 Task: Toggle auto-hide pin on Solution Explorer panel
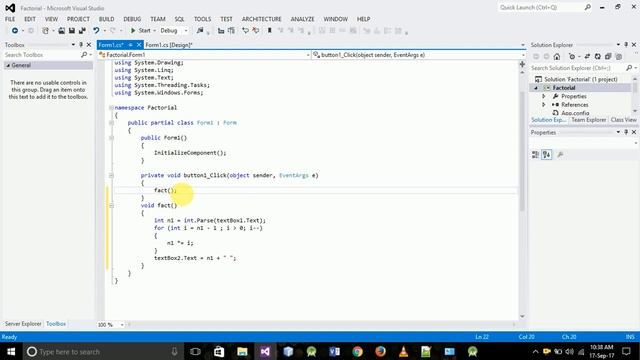click(x=626, y=44)
